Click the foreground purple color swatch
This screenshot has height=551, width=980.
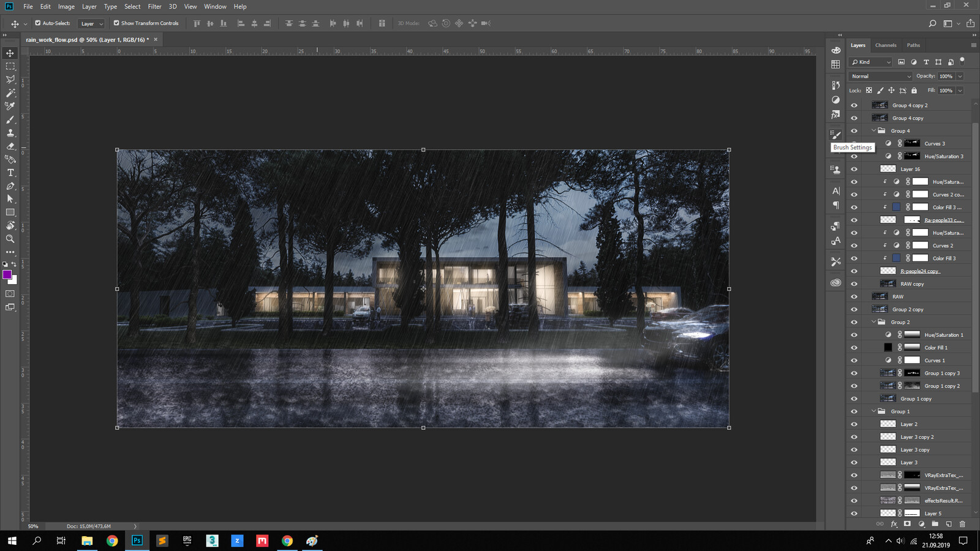pos(7,275)
